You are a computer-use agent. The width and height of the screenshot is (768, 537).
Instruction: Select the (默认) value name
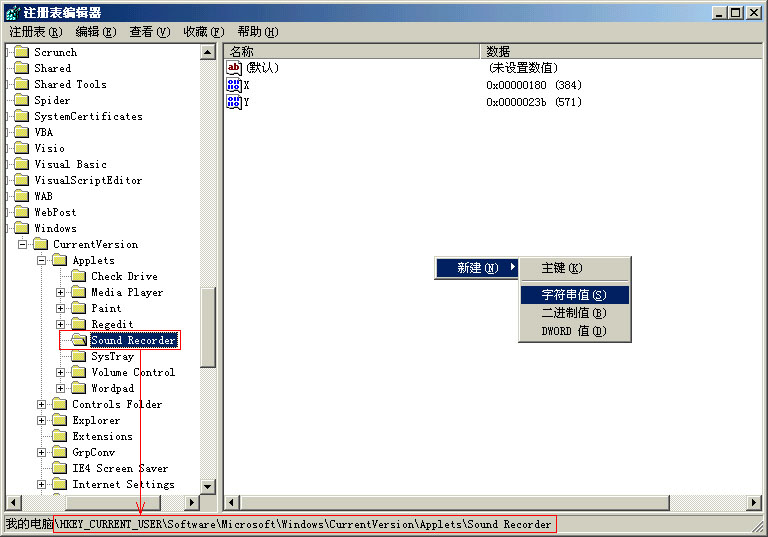click(x=263, y=68)
